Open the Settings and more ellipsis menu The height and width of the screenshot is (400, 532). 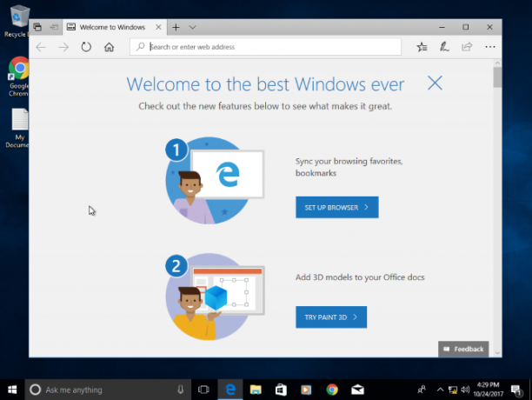[490, 47]
